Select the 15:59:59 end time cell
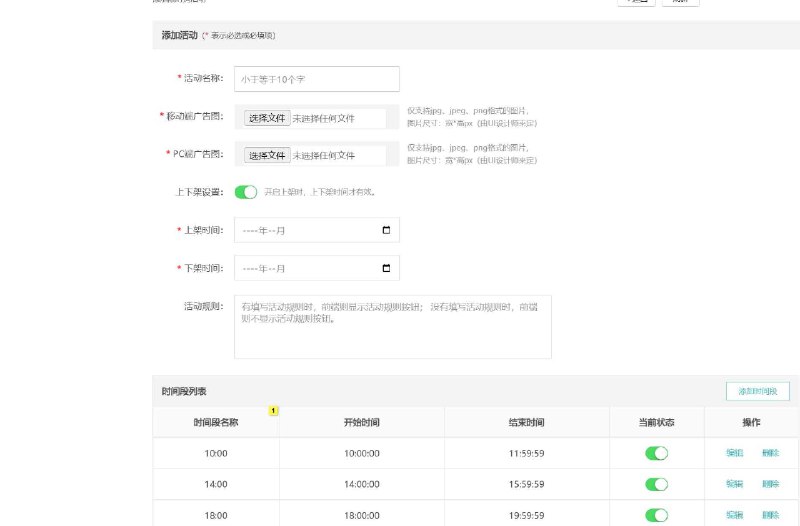 (527, 484)
